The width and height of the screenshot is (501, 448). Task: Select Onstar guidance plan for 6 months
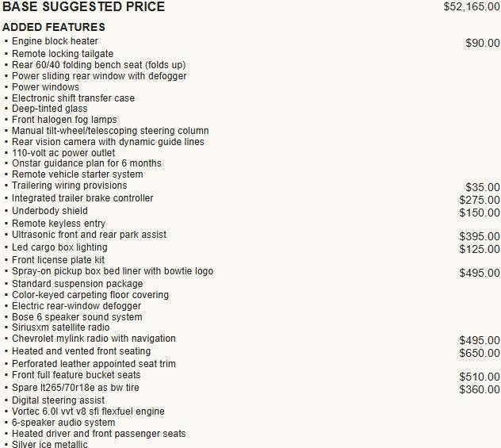86,163
